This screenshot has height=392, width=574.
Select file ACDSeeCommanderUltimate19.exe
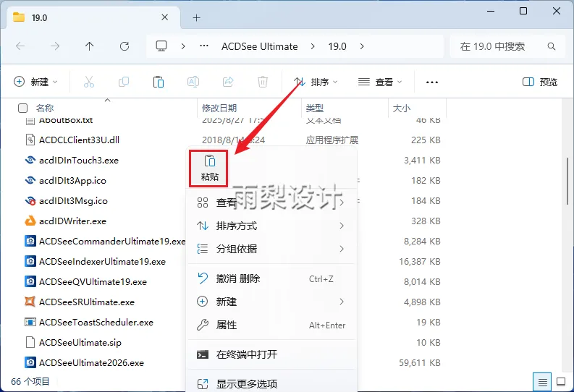pos(112,242)
